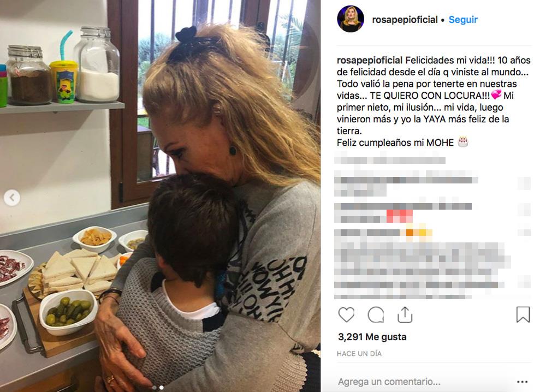
Task: Share the post using the upload arrow icon
Action: (405, 314)
